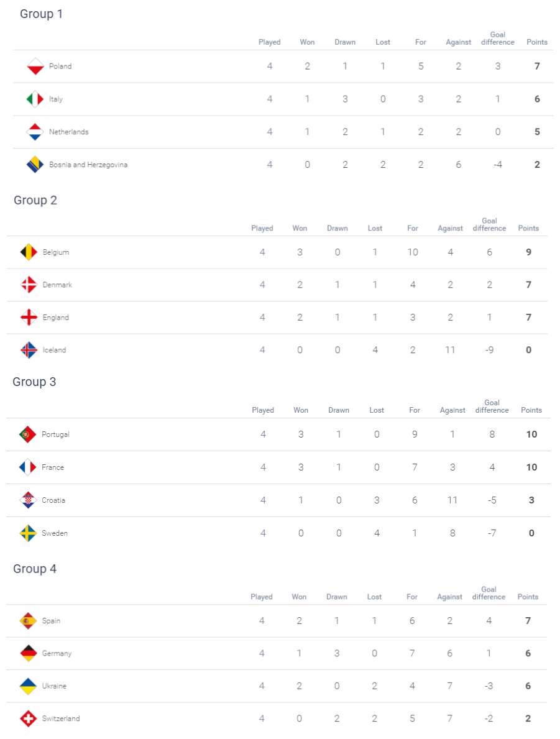Click the Switzerland flag icon
This screenshot has width=560, height=739.
pyautogui.click(x=29, y=718)
